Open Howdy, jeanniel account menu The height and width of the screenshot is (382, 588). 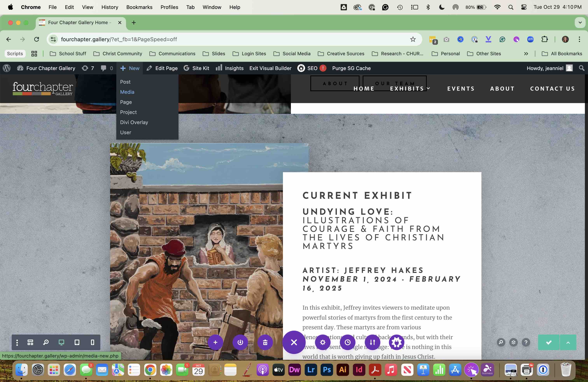click(x=549, y=68)
